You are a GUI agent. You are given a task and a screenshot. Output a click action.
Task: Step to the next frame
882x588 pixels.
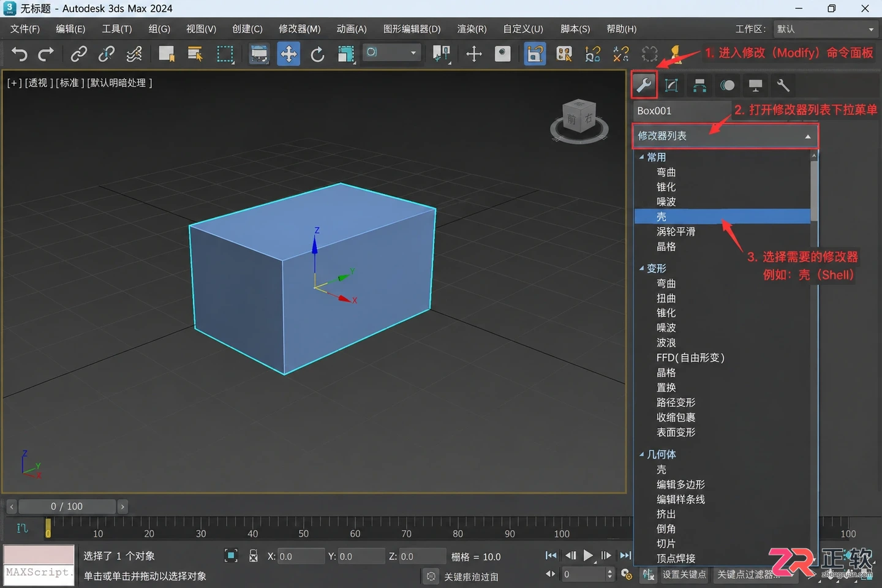(606, 556)
